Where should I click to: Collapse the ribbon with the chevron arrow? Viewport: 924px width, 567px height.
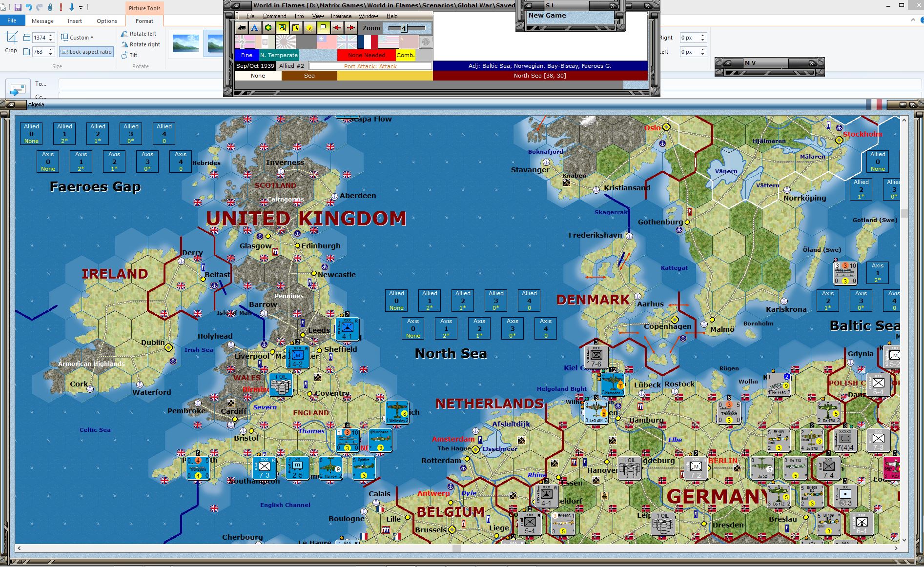click(913, 20)
